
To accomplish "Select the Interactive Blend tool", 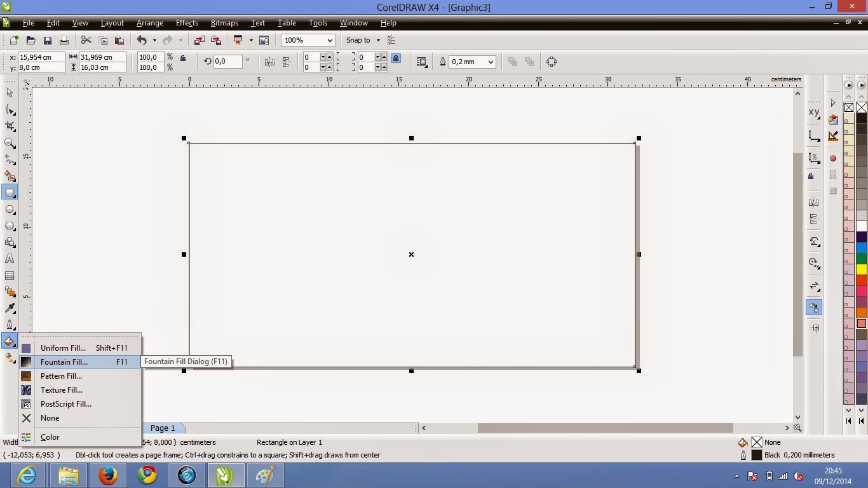I will (10, 292).
